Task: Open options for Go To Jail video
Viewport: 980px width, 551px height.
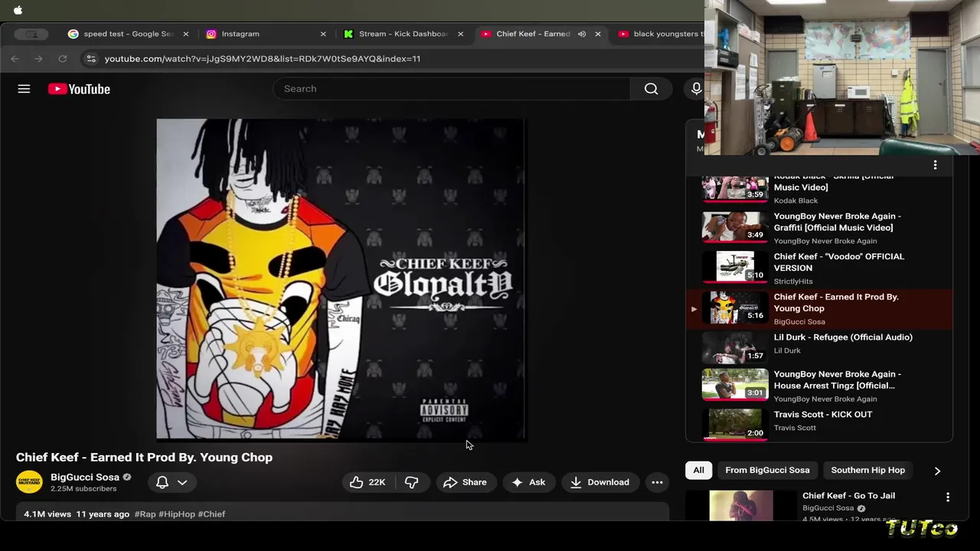Action: pyautogui.click(x=948, y=497)
